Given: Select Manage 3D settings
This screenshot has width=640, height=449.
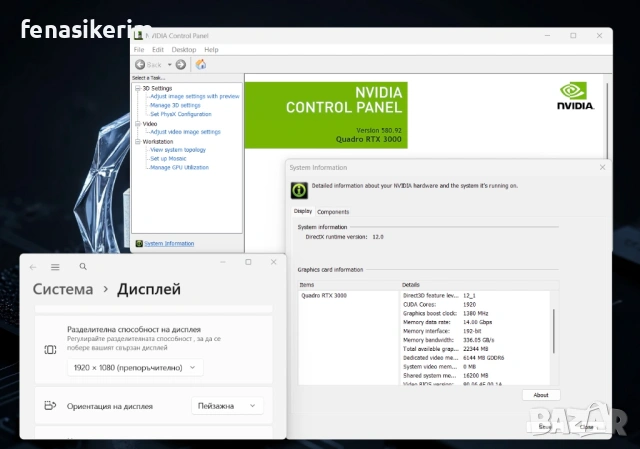Looking at the screenshot, I should pyautogui.click(x=175, y=105).
